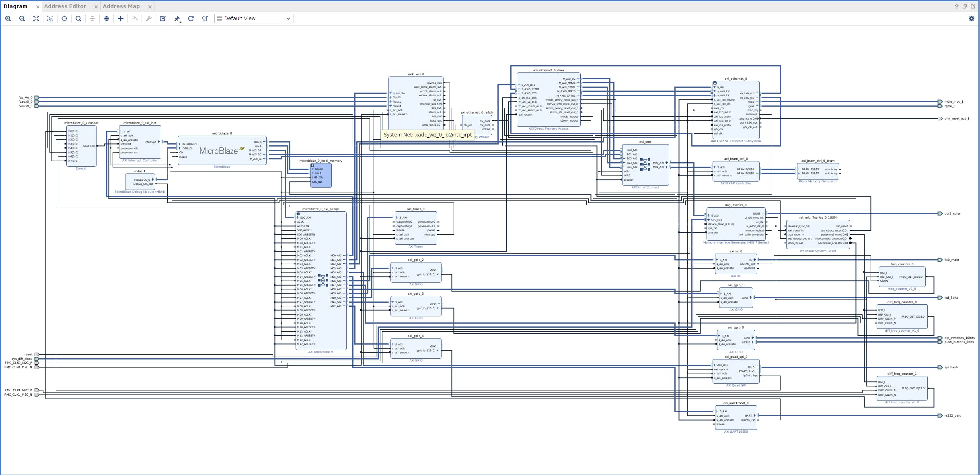This screenshot has width=980, height=475.
Task: Float the diagram window via restore icon
Action: point(965,6)
